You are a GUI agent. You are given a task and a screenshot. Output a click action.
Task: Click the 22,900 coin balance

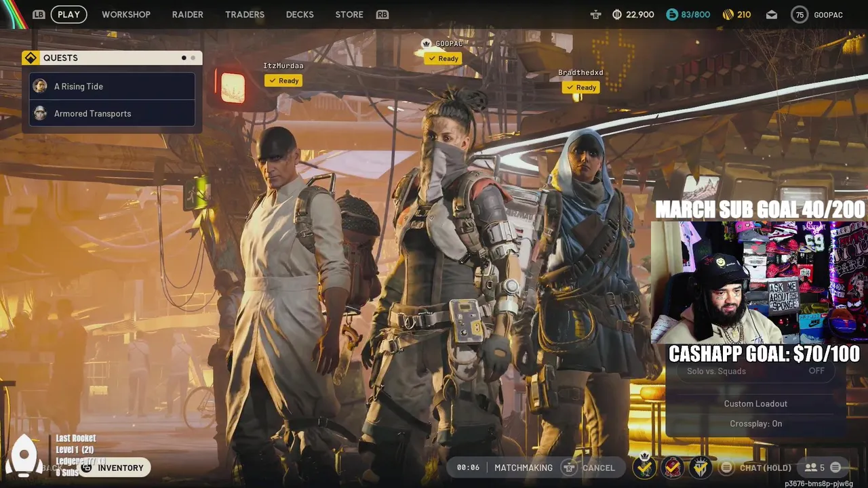(640, 15)
